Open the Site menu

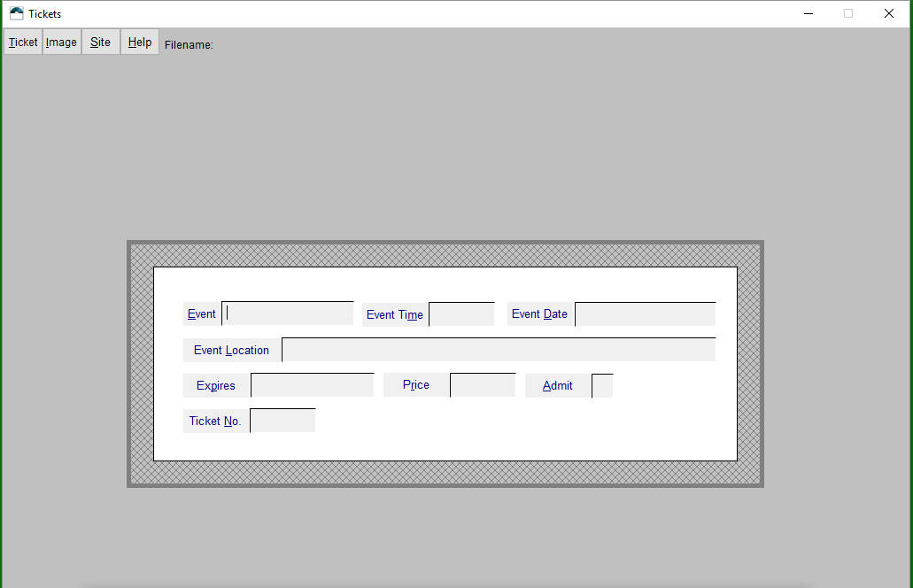click(99, 42)
